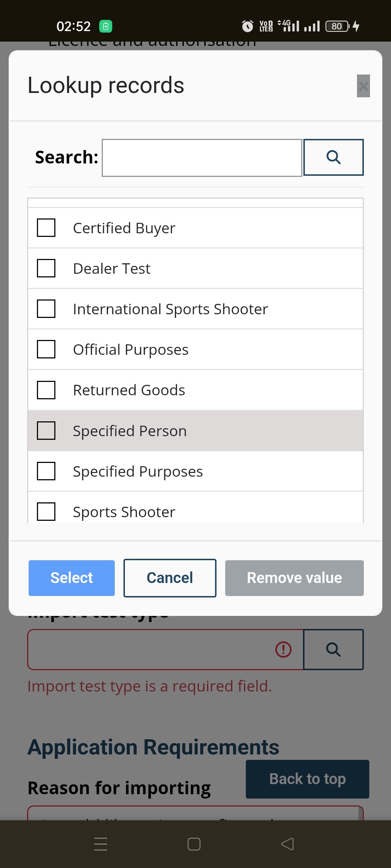Check the Dealer Test checkbox
This screenshot has height=868, width=391.
[x=46, y=268]
